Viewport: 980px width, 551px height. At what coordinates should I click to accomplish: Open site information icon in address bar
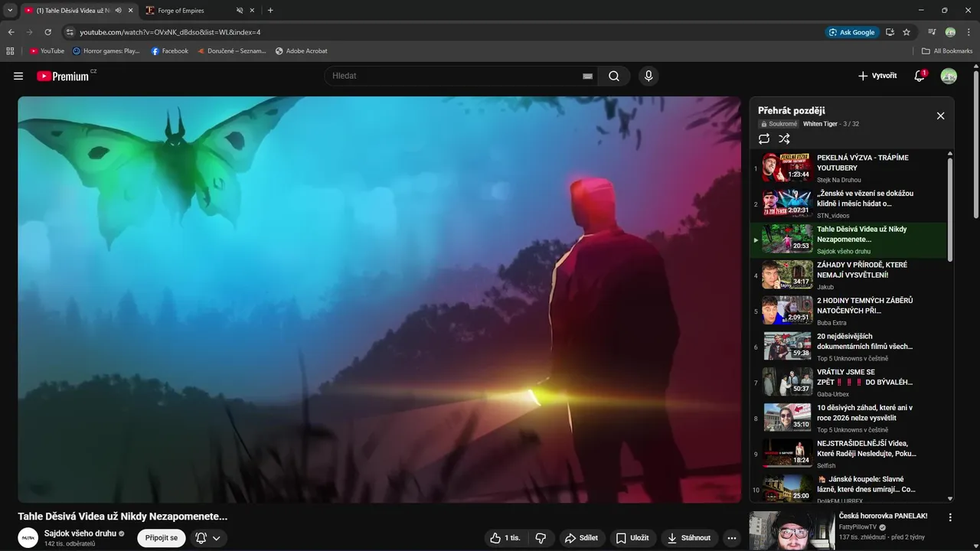pos(70,32)
